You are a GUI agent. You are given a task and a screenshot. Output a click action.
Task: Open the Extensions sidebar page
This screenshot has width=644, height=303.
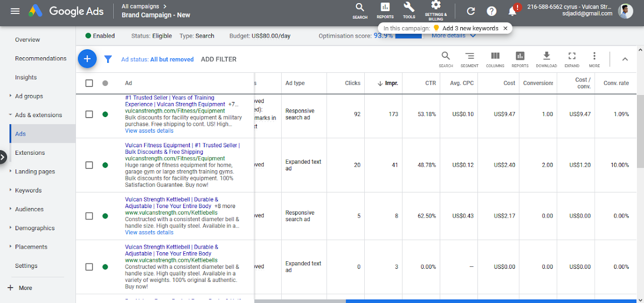(x=30, y=153)
